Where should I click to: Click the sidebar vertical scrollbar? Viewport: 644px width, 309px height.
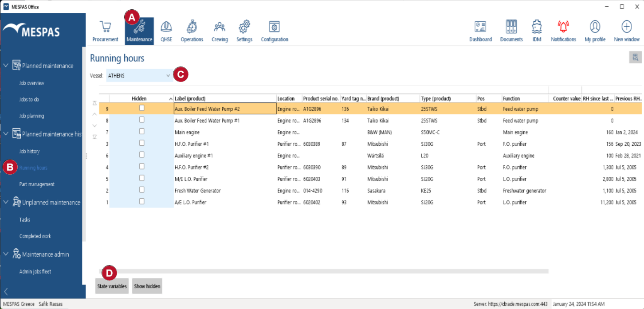[84, 144]
